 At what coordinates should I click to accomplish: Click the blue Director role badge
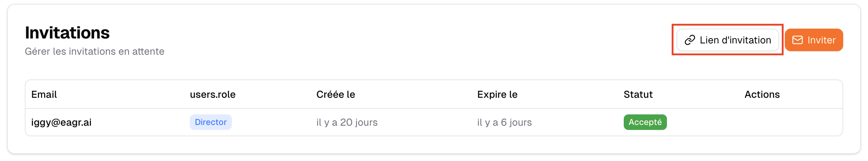coord(211,122)
